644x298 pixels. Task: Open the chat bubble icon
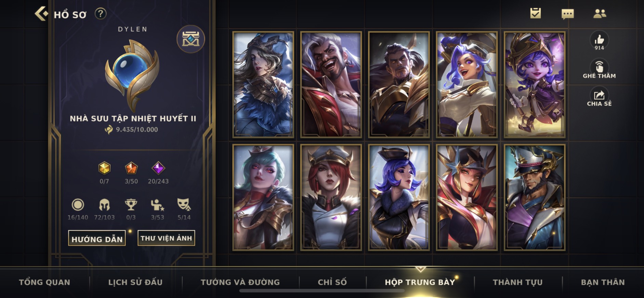568,14
